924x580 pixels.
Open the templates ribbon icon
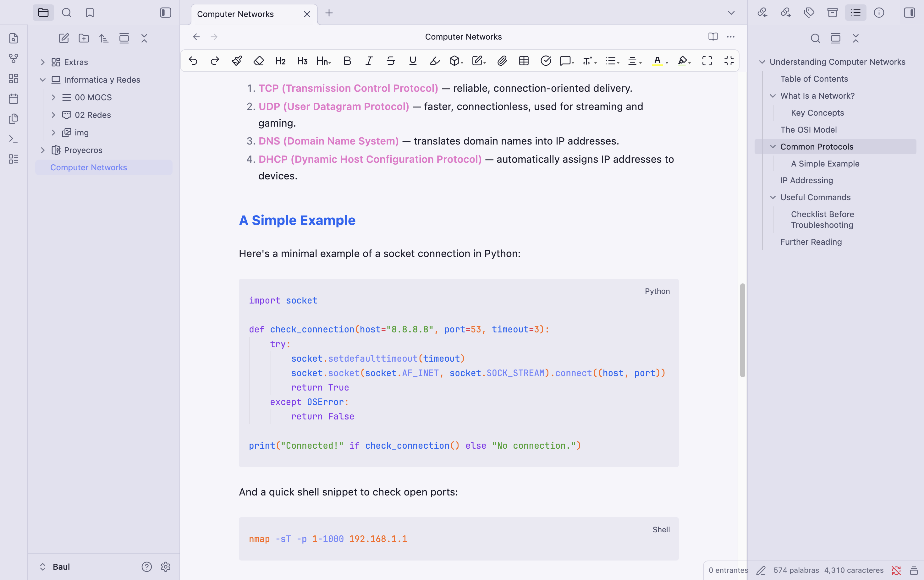(x=14, y=118)
